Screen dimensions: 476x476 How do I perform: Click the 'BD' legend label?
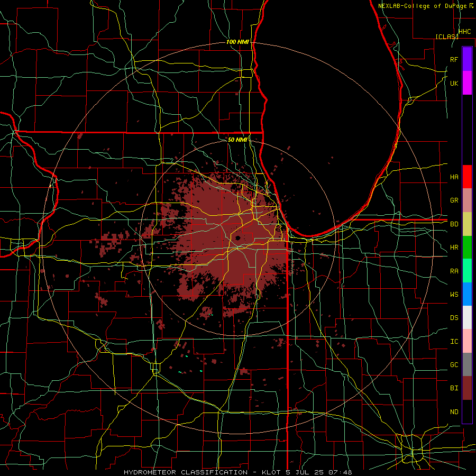click(x=454, y=224)
